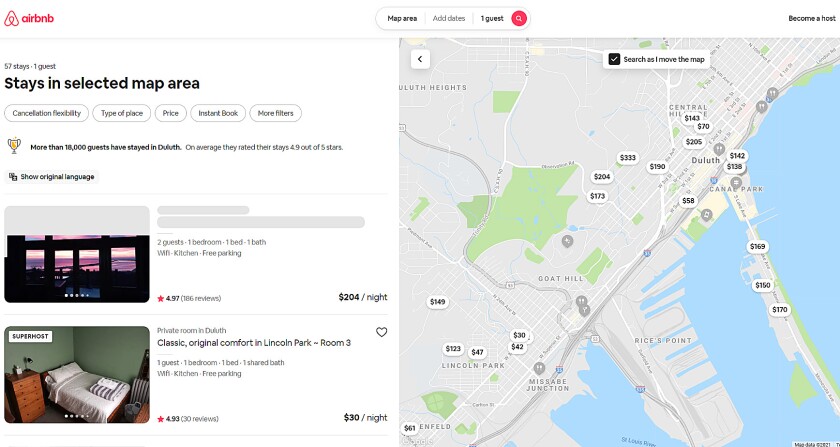Toggle the Instant Book filter
The height and width of the screenshot is (447, 840).
(218, 113)
